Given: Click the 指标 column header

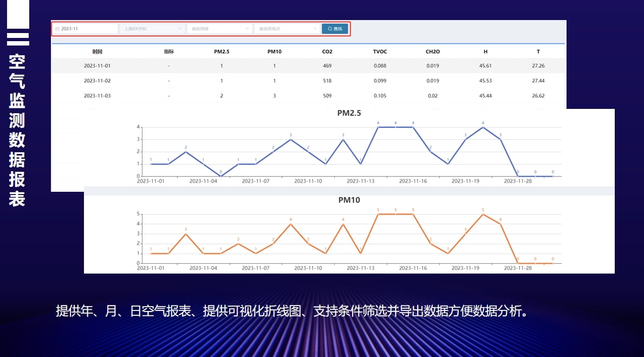Looking at the screenshot, I should coord(169,51).
